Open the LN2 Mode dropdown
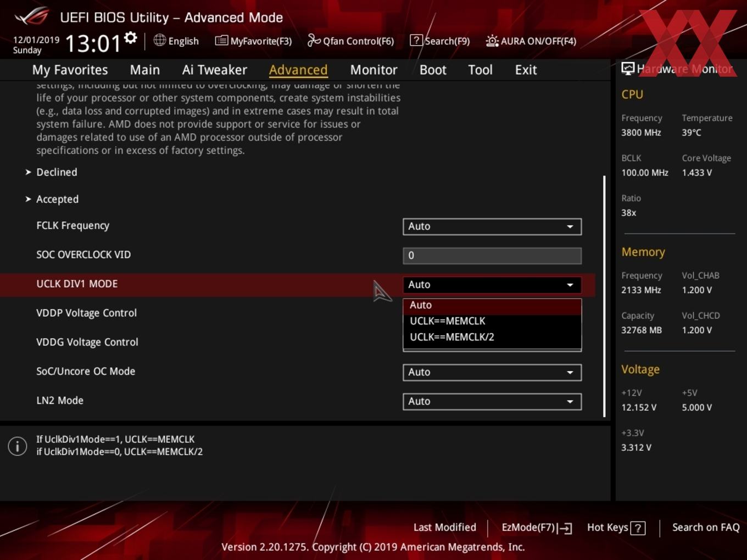This screenshot has height=560, width=747. tap(492, 401)
